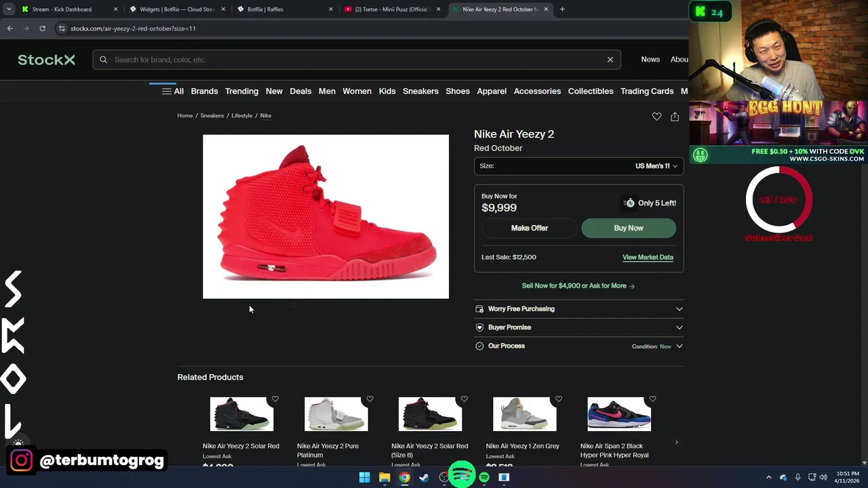
Task: Click the Make Offer button
Action: pyautogui.click(x=530, y=228)
